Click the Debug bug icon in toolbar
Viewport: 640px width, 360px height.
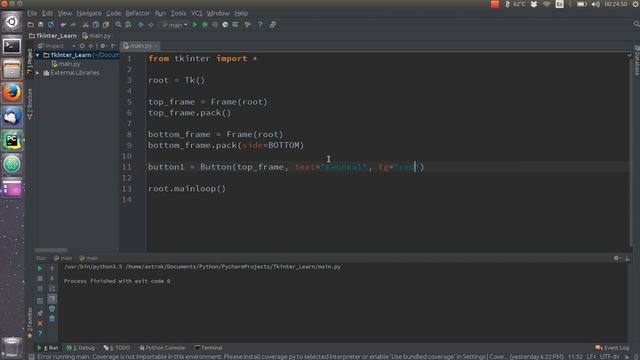click(205, 24)
